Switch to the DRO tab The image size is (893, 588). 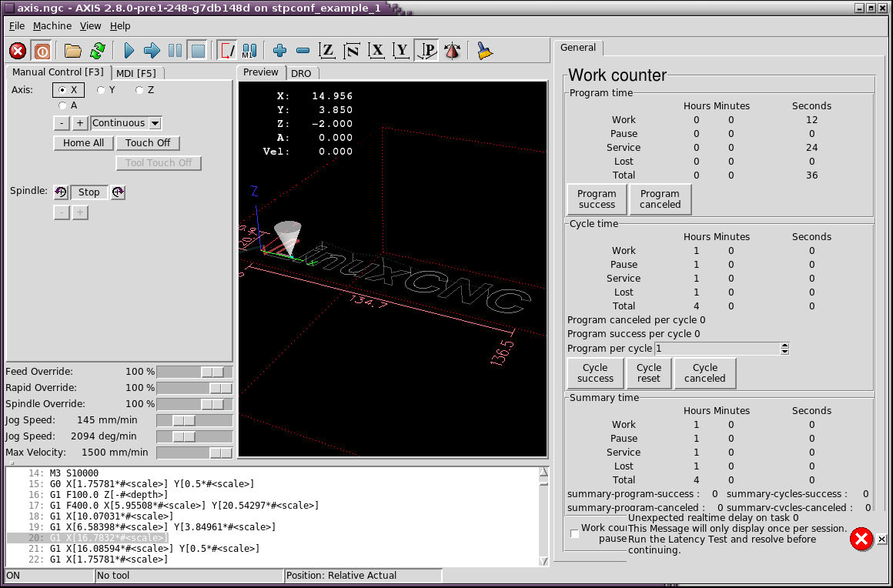click(x=301, y=73)
